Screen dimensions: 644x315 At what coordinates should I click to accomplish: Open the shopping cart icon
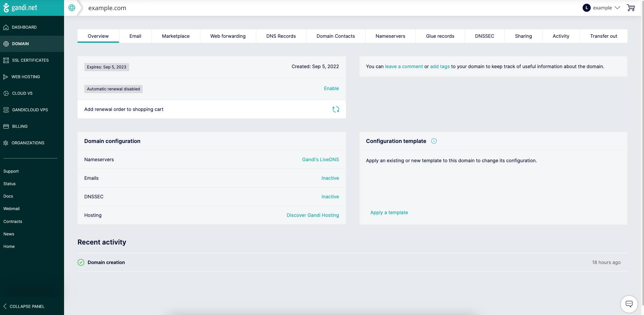(631, 8)
